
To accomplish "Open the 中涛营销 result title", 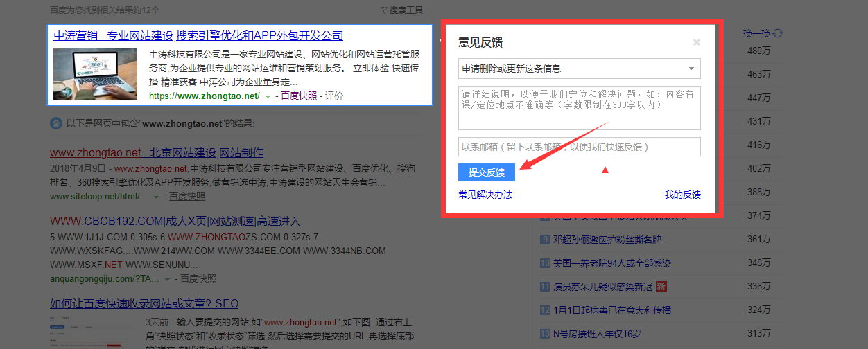I will pyautogui.click(x=198, y=36).
